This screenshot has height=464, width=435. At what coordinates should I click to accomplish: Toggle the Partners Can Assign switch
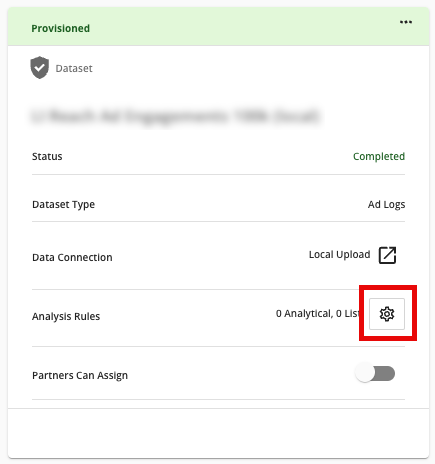[375, 373]
